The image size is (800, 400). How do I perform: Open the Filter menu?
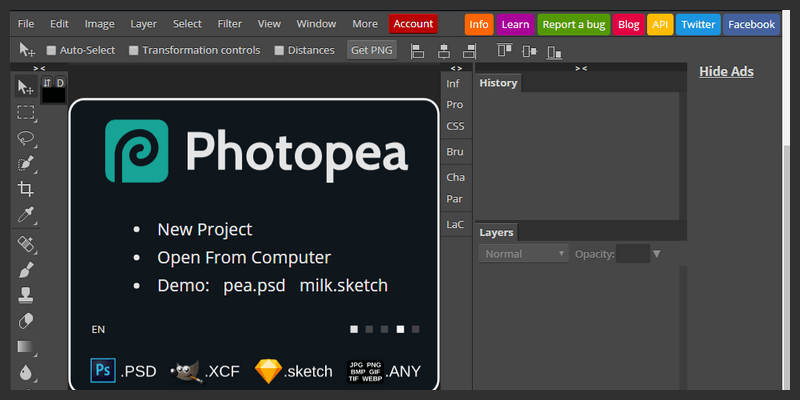point(229,24)
